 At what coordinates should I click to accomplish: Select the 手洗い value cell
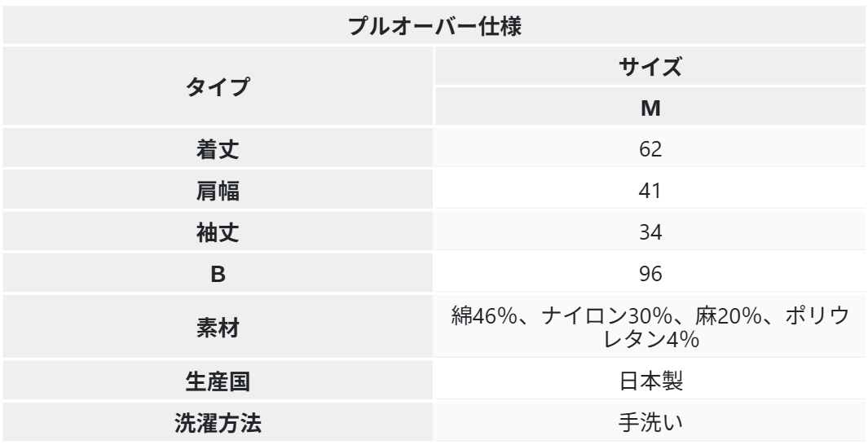650,423
